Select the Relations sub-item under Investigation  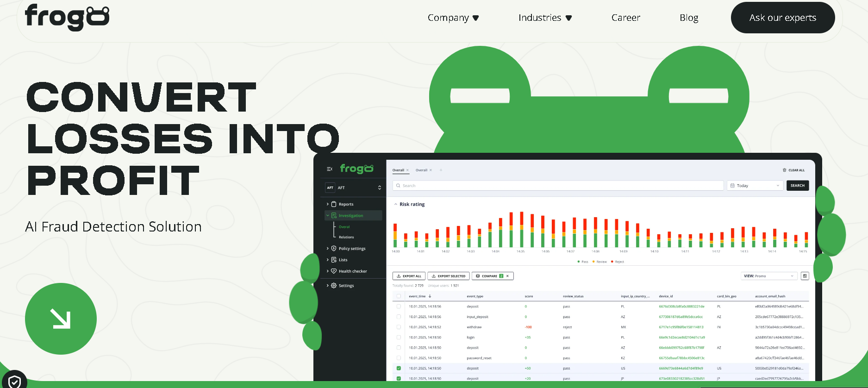pyautogui.click(x=346, y=237)
